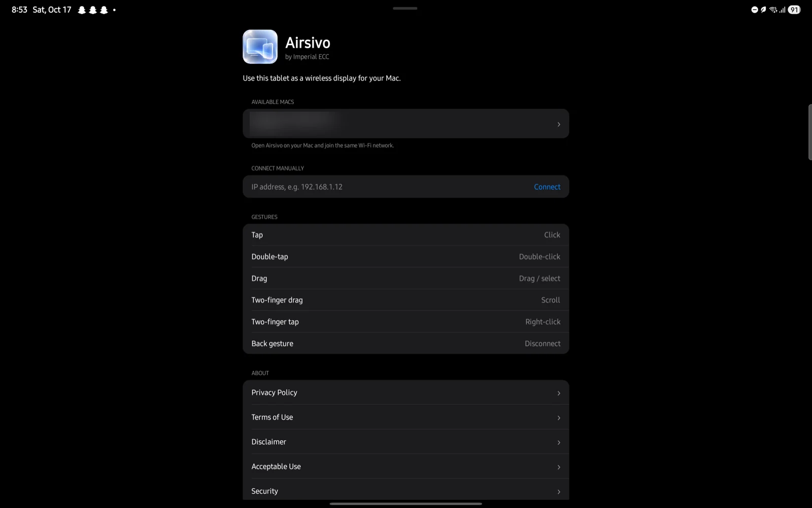Open the Disclaimer page
Screen dimensions: 812x508
point(406,442)
